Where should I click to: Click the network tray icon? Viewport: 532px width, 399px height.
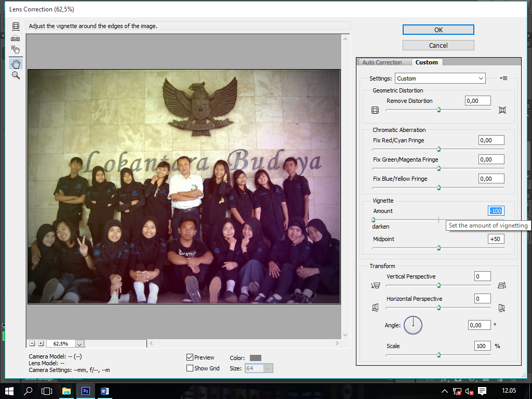pos(457,391)
